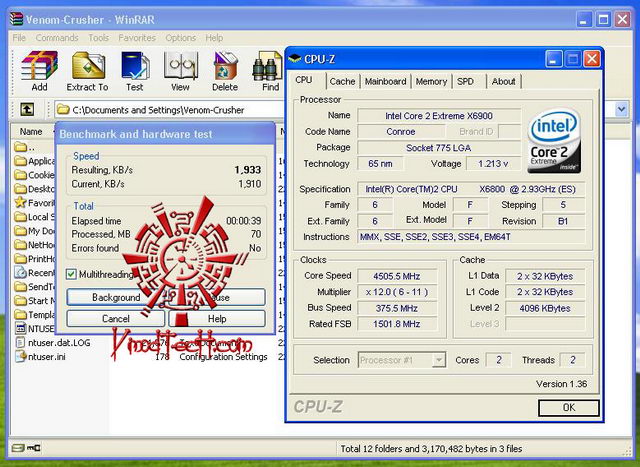Click the Level 2 cache 4096 KBytes value
The image size is (640, 467).
point(545,308)
